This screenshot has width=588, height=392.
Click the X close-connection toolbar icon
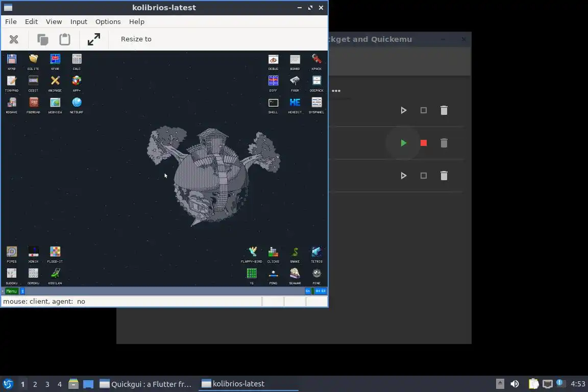coord(14,39)
